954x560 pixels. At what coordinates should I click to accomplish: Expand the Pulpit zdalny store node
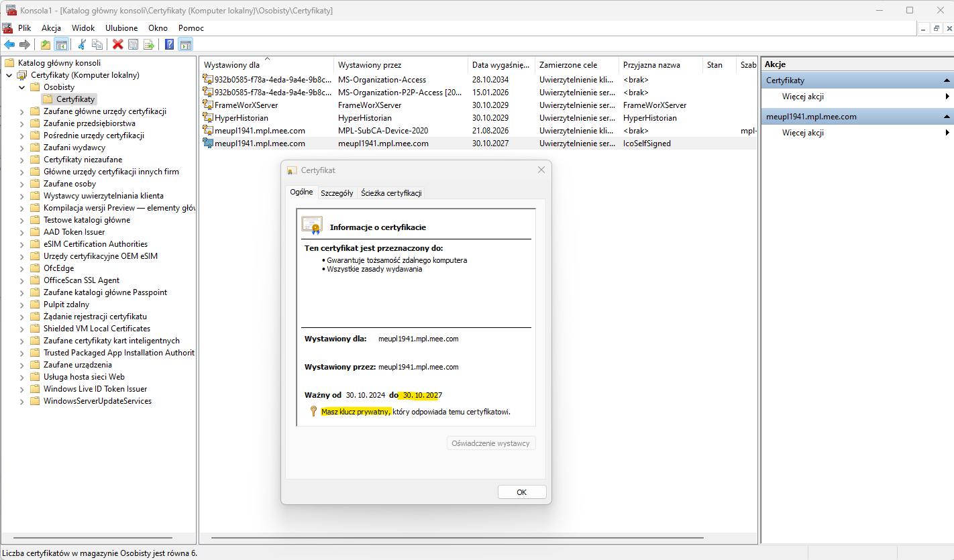point(22,304)
